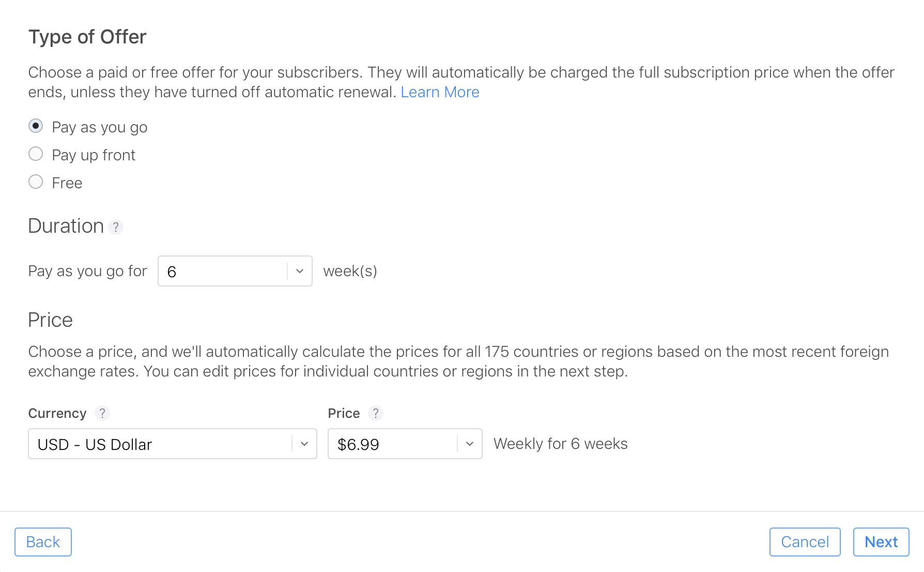Click the Pay up front label text

tap(94, 155)
